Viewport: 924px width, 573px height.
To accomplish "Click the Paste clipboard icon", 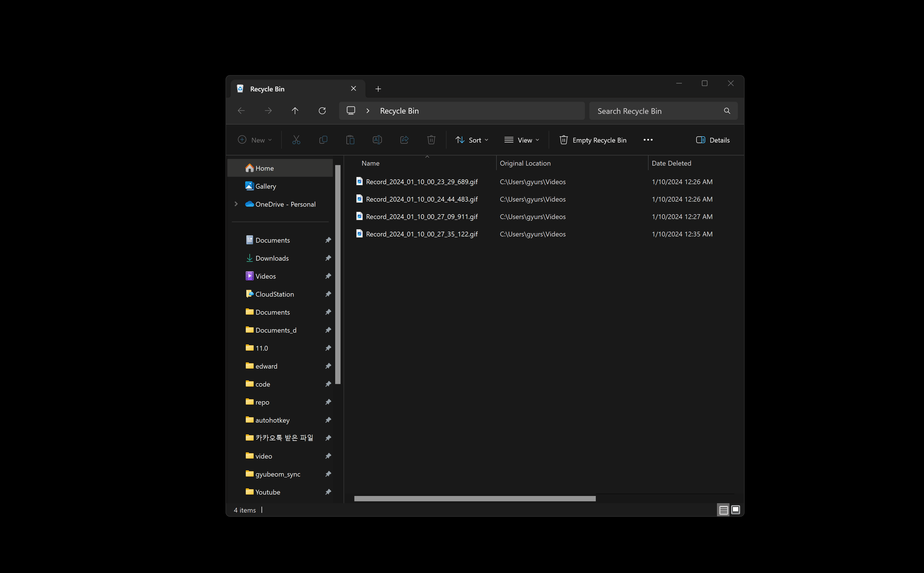I will pos(350,140).
